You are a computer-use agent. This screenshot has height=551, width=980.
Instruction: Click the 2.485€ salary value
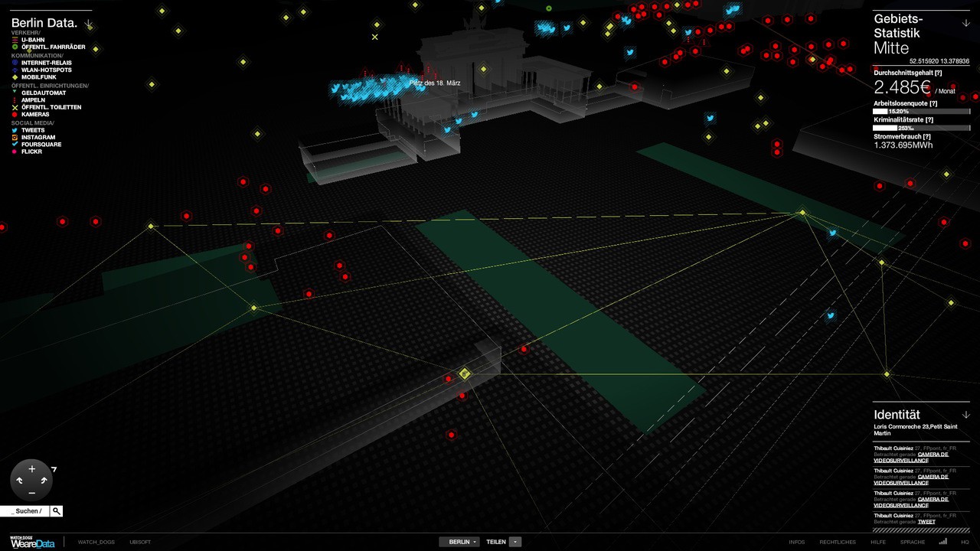pos(903,87)
